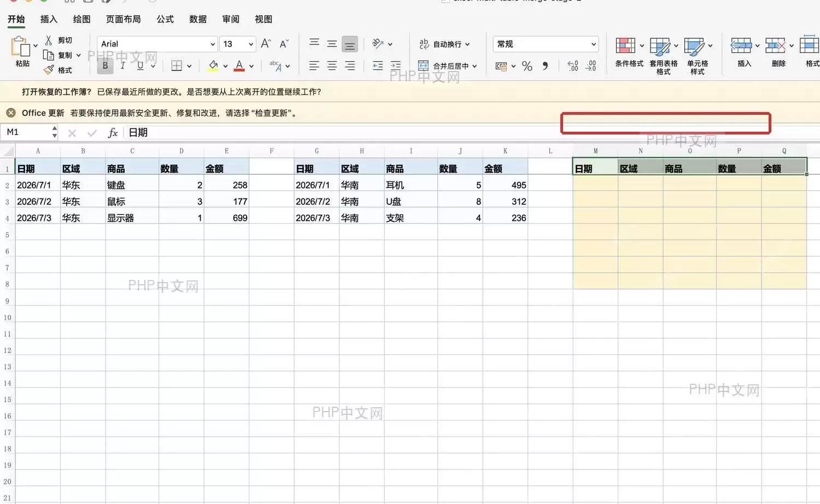The height and width of the screenshot is (504, 820).
Task: Decrease decimal places icon
Action: pos(591,66)
